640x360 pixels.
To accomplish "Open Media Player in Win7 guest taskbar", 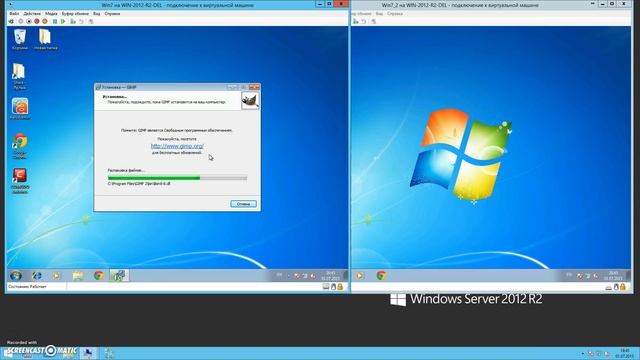I will coord(56,276).
